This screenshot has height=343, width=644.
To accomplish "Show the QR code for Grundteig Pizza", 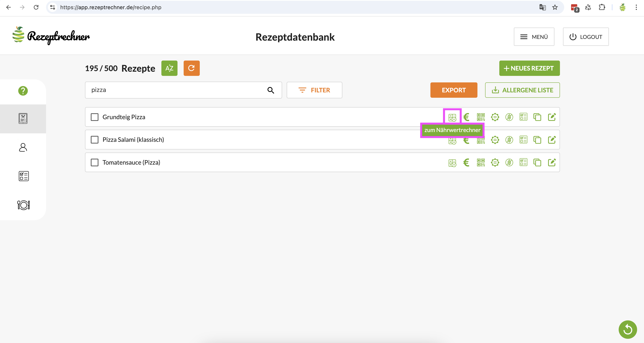I will [481, 117].
